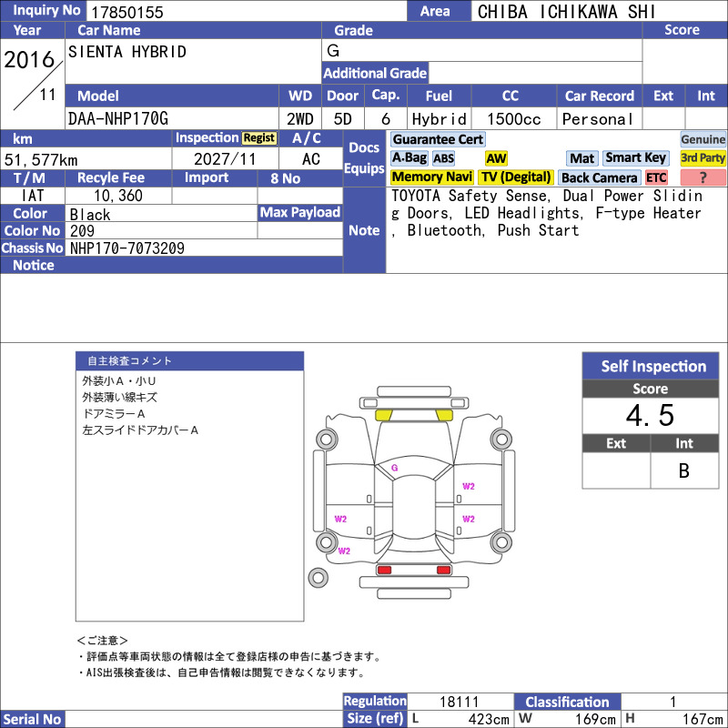Click the pink G mark on windshield
This screenshot has width=728, height=728.
[395, 468]
